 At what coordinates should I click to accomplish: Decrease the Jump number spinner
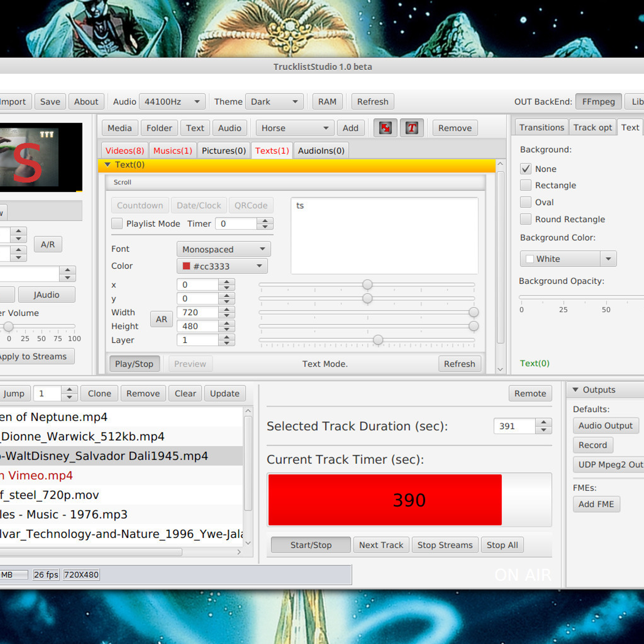pos(69,397)
